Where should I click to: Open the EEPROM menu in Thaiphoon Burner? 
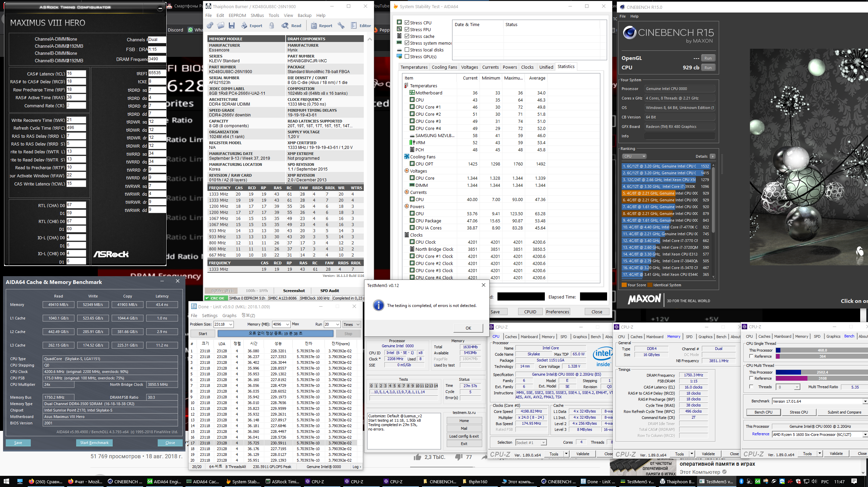[x=237, y=15]
